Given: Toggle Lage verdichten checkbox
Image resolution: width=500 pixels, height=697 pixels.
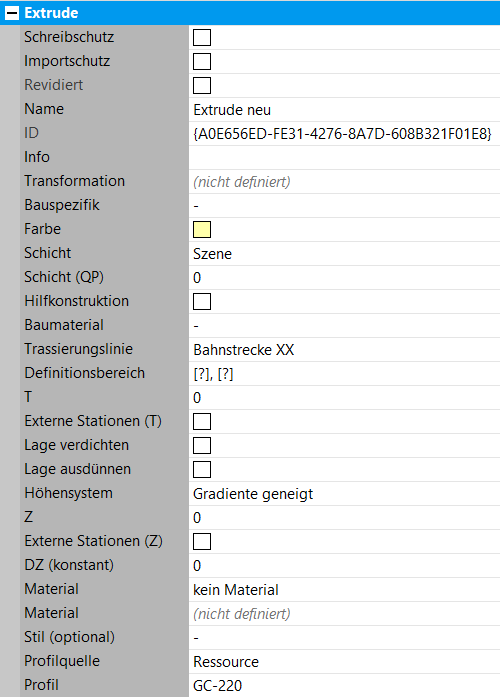Looking at the screenshot, I should tap(202, 445).
